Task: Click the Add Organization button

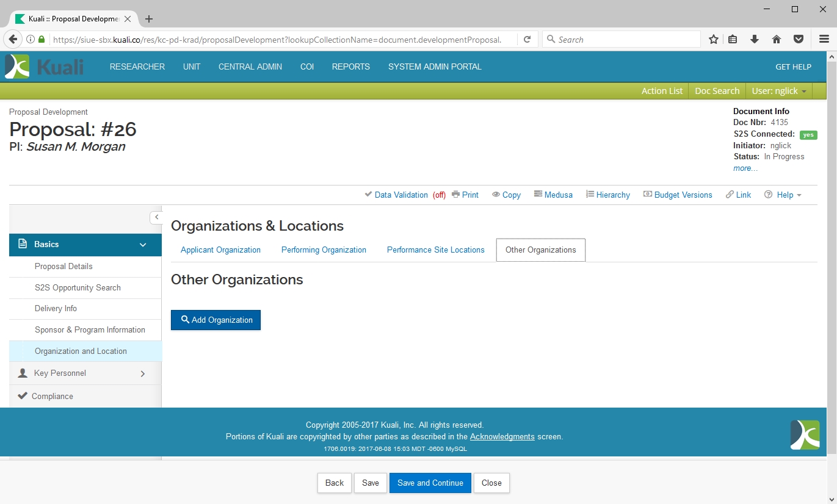Action: 216,320
